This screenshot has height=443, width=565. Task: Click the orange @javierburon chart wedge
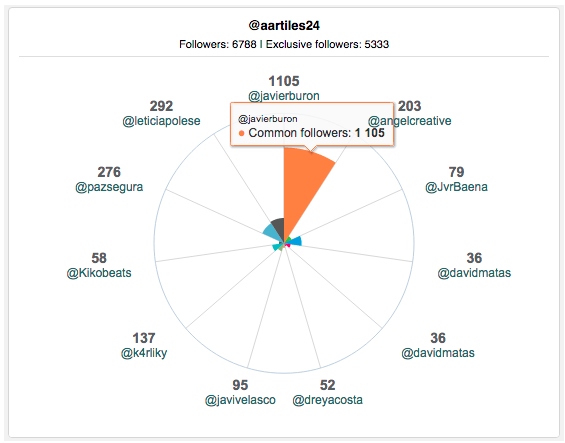[304, 187]
